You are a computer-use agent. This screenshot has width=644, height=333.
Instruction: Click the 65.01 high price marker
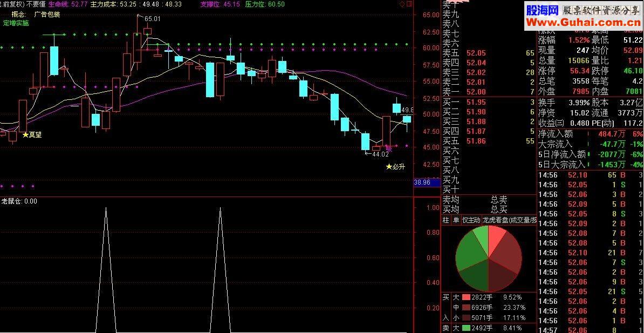[153, 18]
